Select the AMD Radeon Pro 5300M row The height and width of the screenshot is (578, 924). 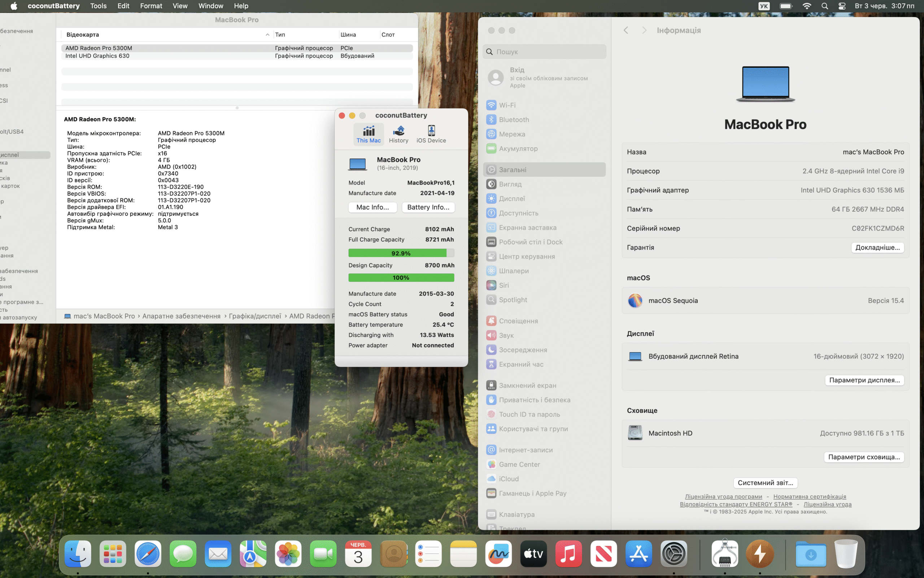coord(237,48)
